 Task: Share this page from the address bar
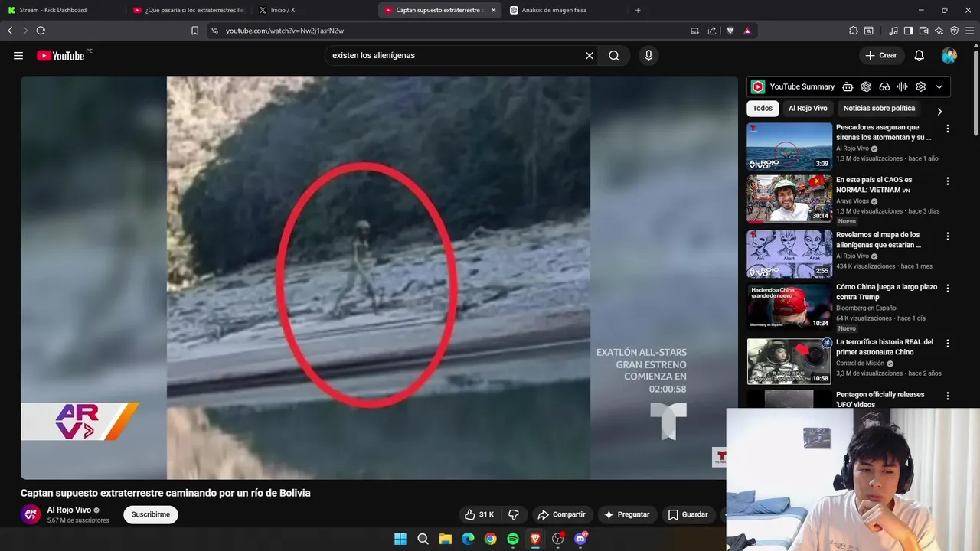712,31
